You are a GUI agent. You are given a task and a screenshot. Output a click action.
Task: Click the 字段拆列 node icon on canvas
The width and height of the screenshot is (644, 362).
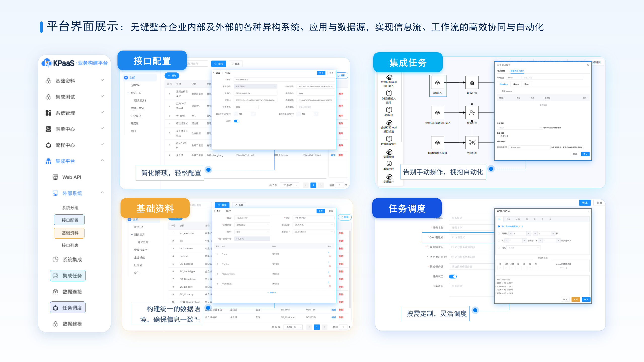472,143
